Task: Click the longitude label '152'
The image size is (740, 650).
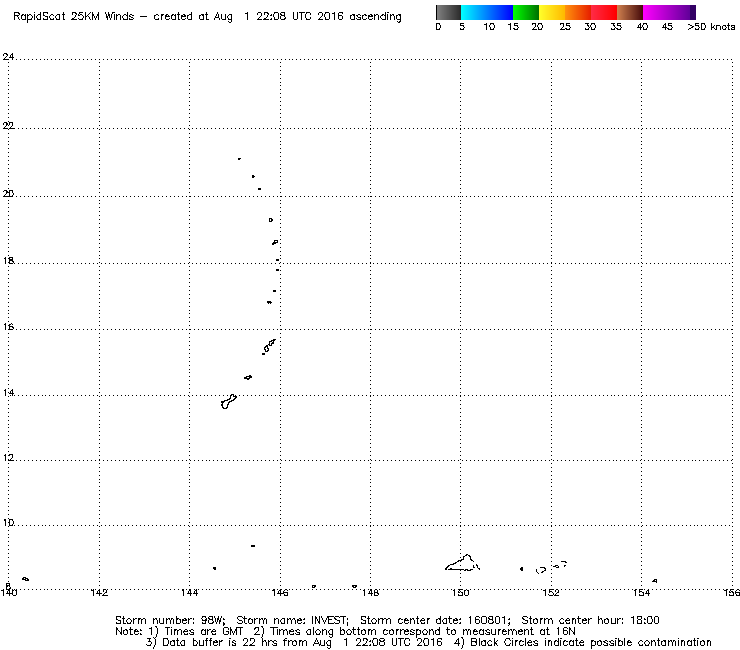Action: (551, 593)
